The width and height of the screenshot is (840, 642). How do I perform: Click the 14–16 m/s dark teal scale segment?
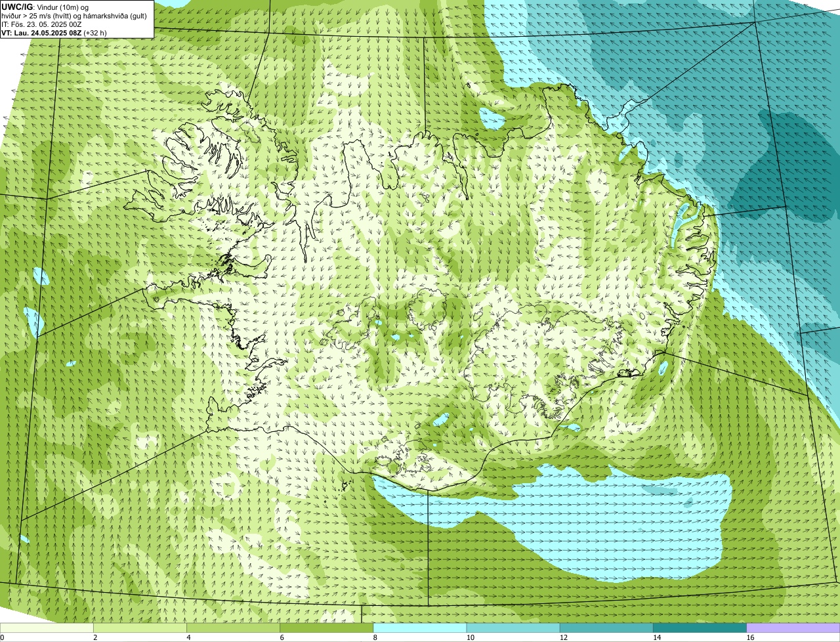pyautogui.click(x=700, y=628)
